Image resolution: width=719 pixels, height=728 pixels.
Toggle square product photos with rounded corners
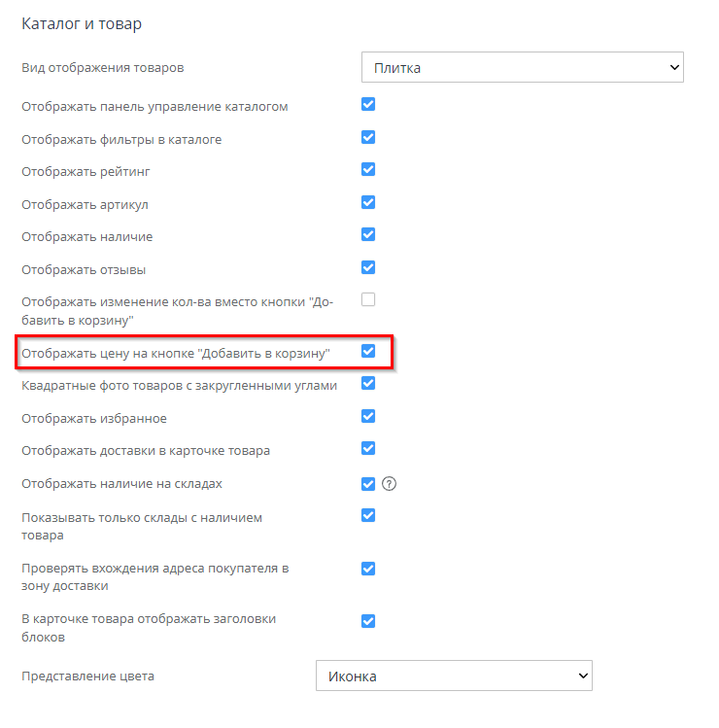(368, 384)
